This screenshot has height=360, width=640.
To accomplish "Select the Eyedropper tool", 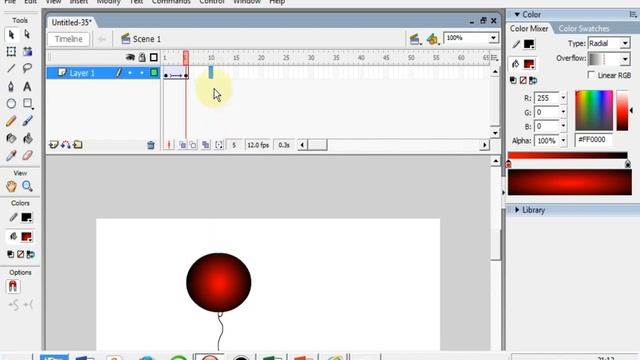I will (x=11, y=156).
